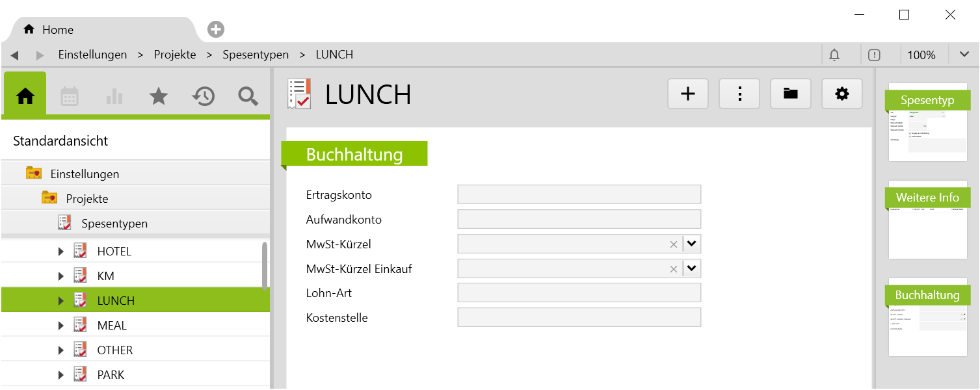Click the folder icon button

click(790, 94)
